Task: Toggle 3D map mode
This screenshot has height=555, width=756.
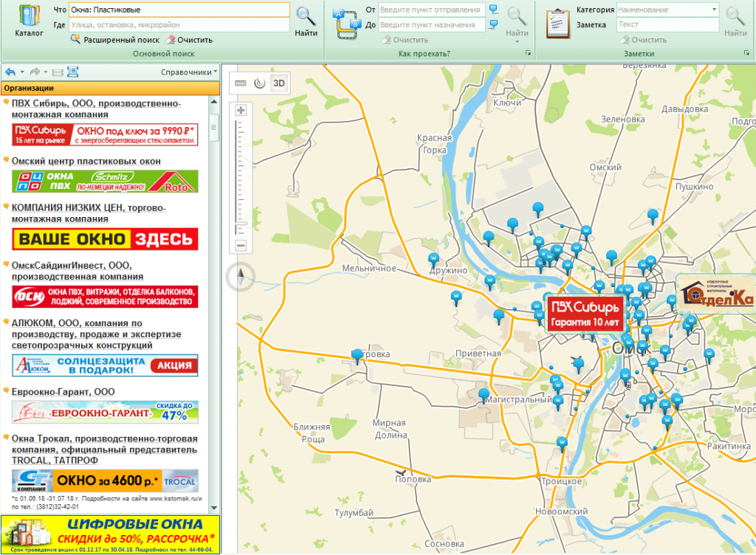Action: 278,83
